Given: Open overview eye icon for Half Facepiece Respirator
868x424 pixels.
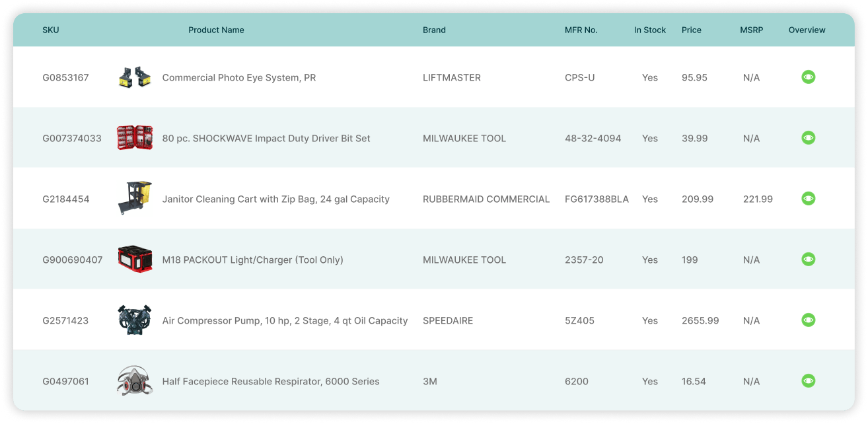Looking at the screenshot, I should (x=808, y=381).
